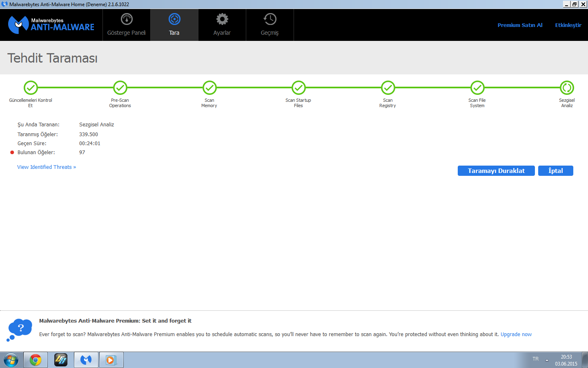588x368 pixels.
Task: Click the taskbar clock showing 20:53
Action: pos(566,360)
